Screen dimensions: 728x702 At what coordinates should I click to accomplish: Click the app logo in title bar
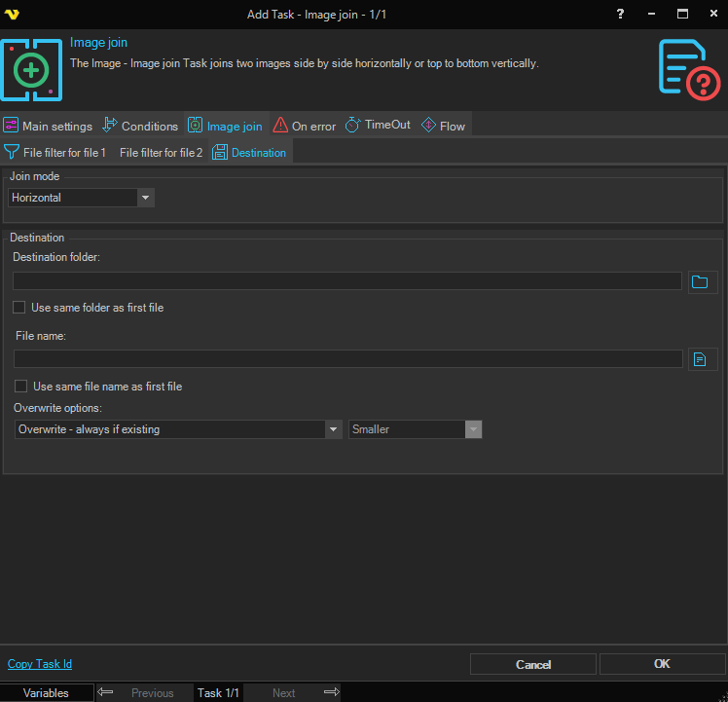coord(14,14)
